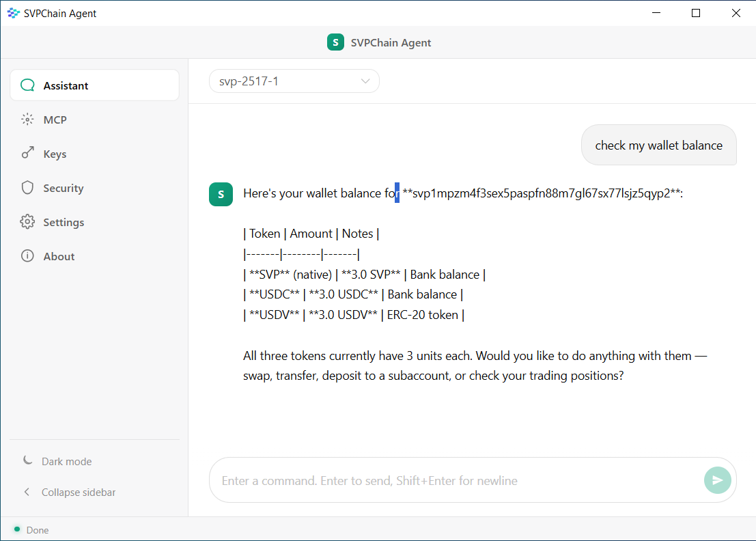This screenshot has height=541, width=756.
Task: Click the '| Token | Amount | Notes |' header line
Action: pos(311,234)
